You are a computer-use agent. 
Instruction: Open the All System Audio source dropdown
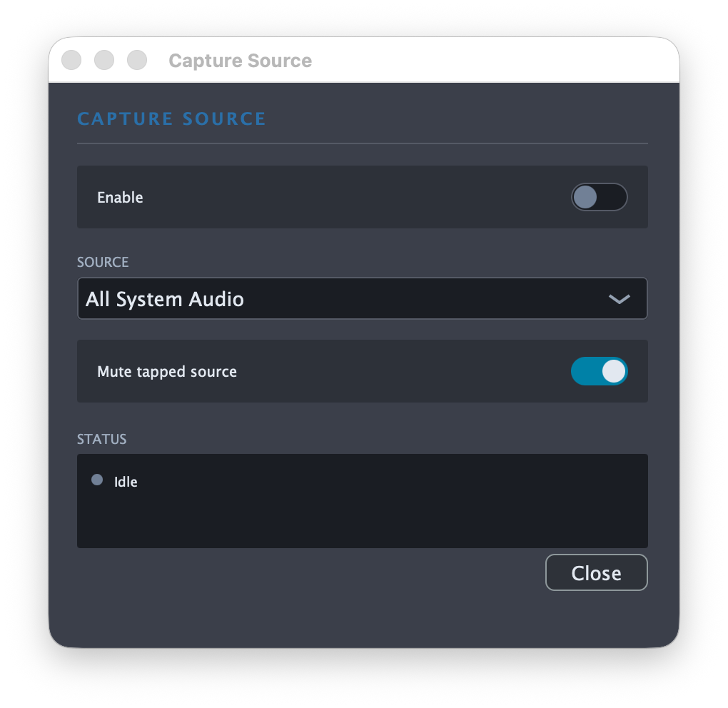362,298
